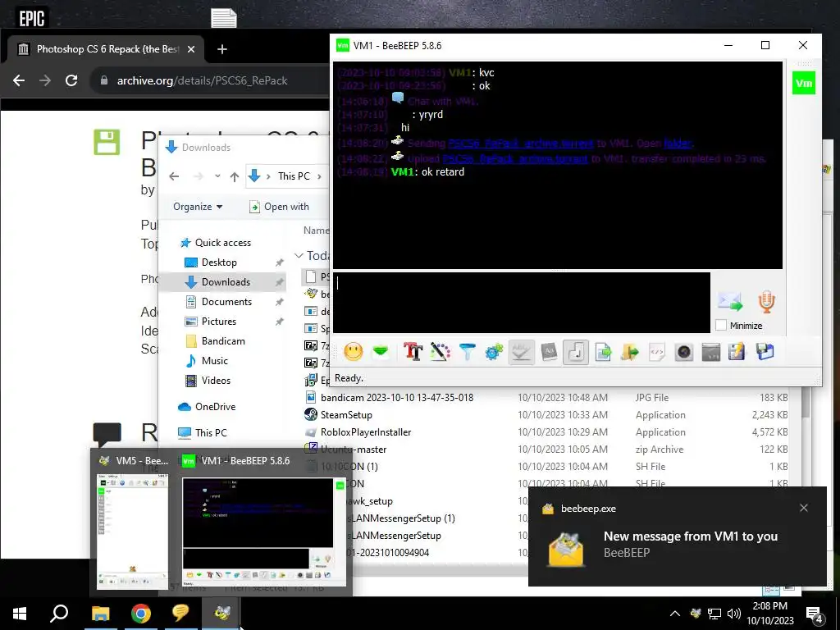
Task: Select the bandicam 2023-10-10 13-47-35-018 file
Action: (x=397, y=398)
